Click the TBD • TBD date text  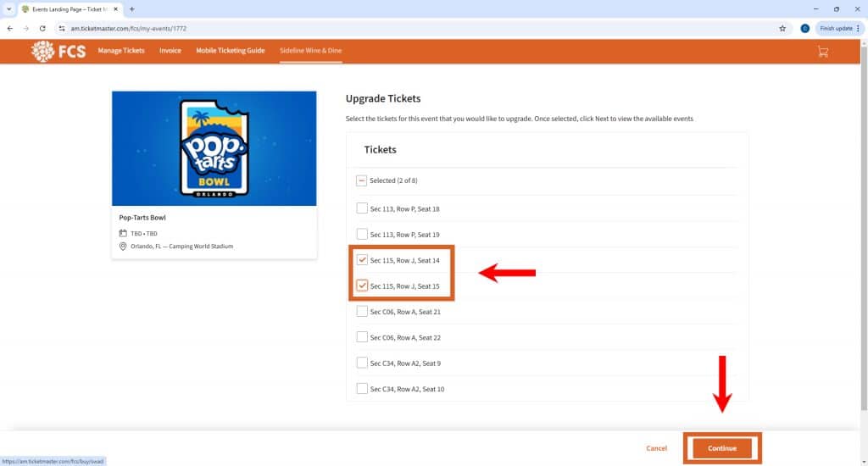[144, 234]
